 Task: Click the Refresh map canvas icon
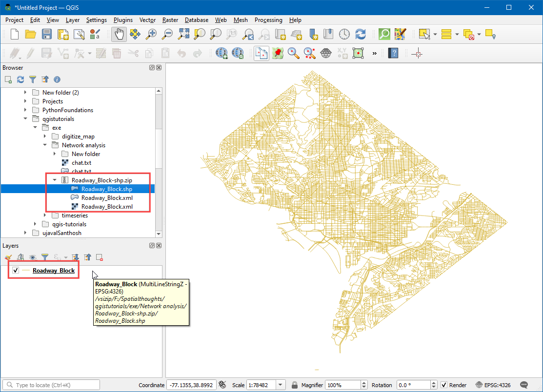click(361, 34)
